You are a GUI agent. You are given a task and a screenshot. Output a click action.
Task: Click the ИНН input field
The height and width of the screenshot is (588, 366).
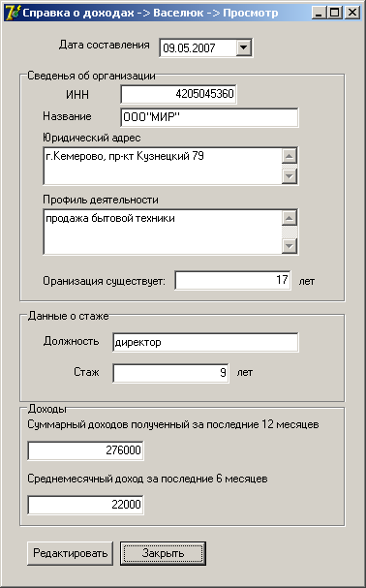pos(178,94)
